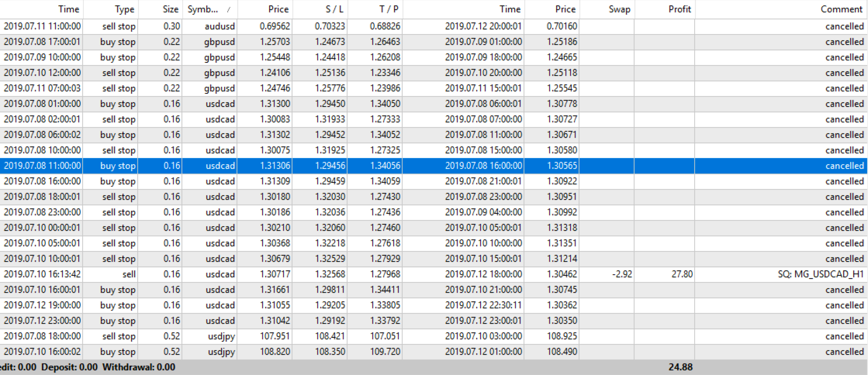Click the Withdrawal: 0.00 summary text
Viewport: 868px width, 375px height.
(x=139, y=367)
